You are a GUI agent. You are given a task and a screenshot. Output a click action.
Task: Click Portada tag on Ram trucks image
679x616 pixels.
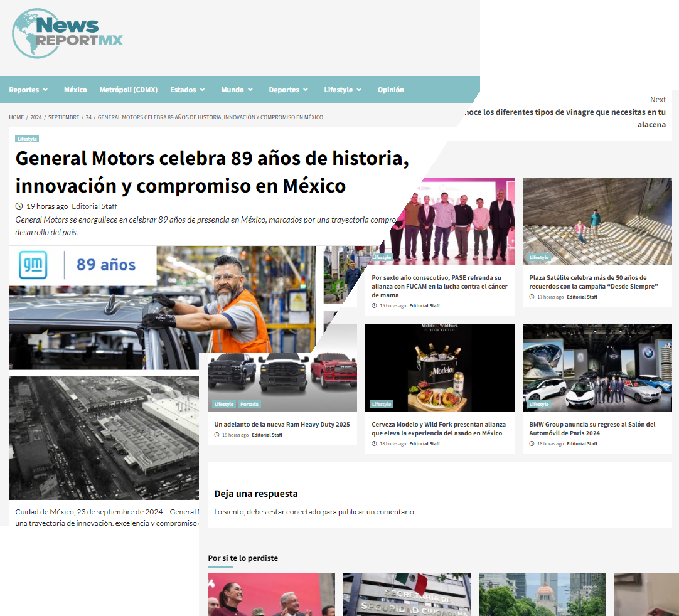click(249, 405)
